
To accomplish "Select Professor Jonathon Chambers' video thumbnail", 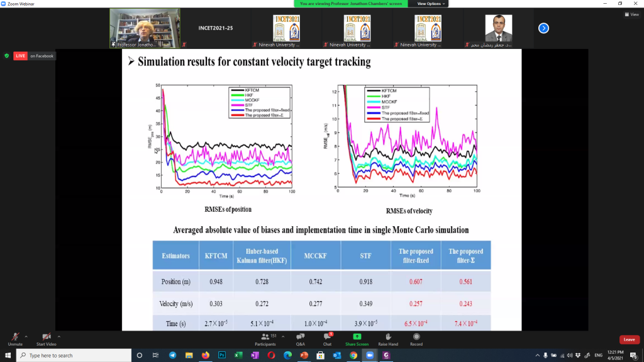I will coord(145,28).
